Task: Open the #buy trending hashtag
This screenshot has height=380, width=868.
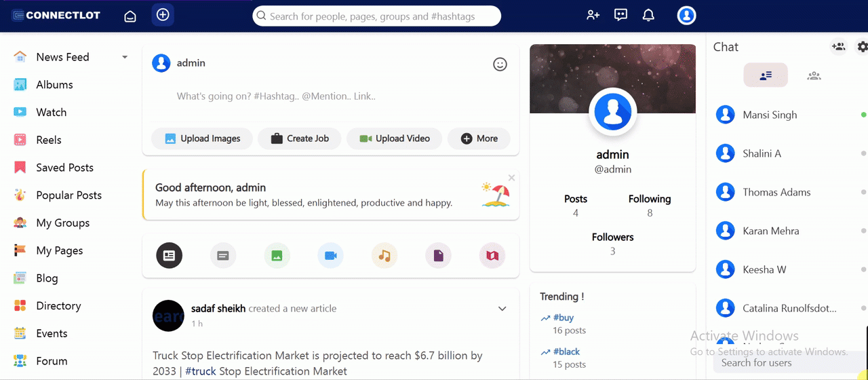Action: [x=563, y=318]
